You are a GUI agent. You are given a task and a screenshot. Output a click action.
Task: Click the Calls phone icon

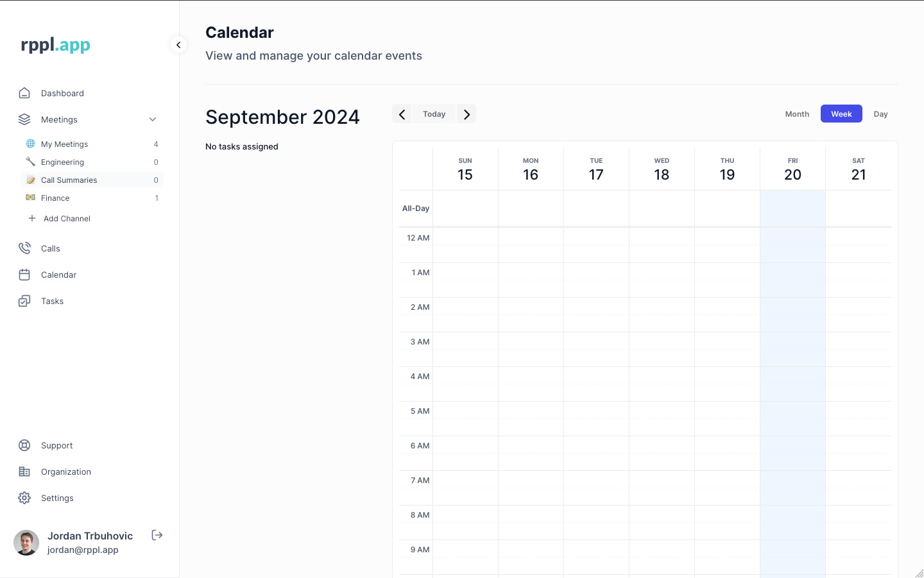[24, 248]
